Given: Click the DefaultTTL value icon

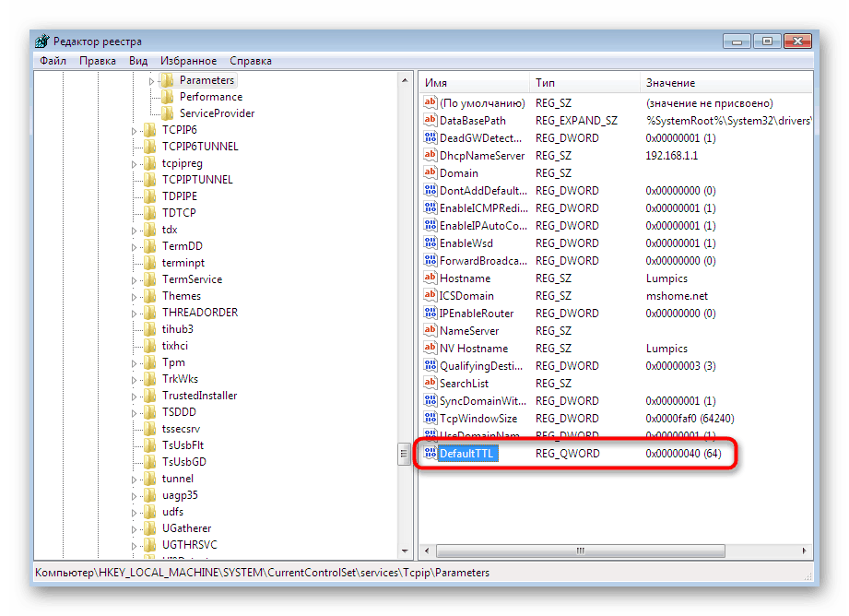Looking at the screenshot, I should (x=430, y=453).
